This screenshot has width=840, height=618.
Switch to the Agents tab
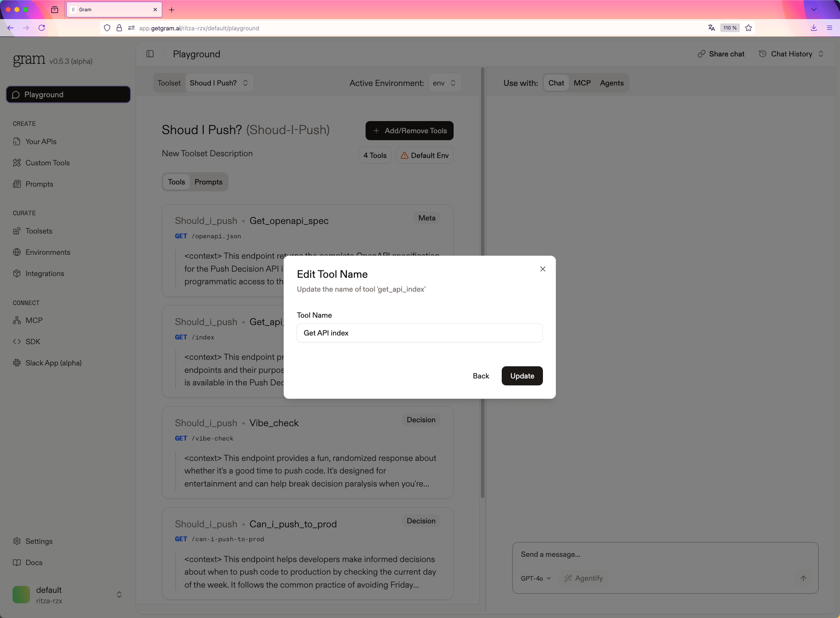pyautogui.click(x=611, y=83)
